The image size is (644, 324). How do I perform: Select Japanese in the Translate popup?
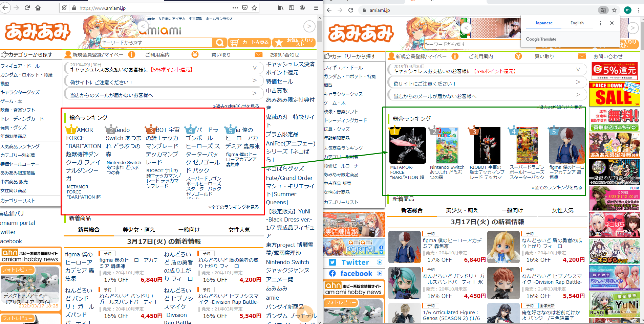(x=543, y=23)
